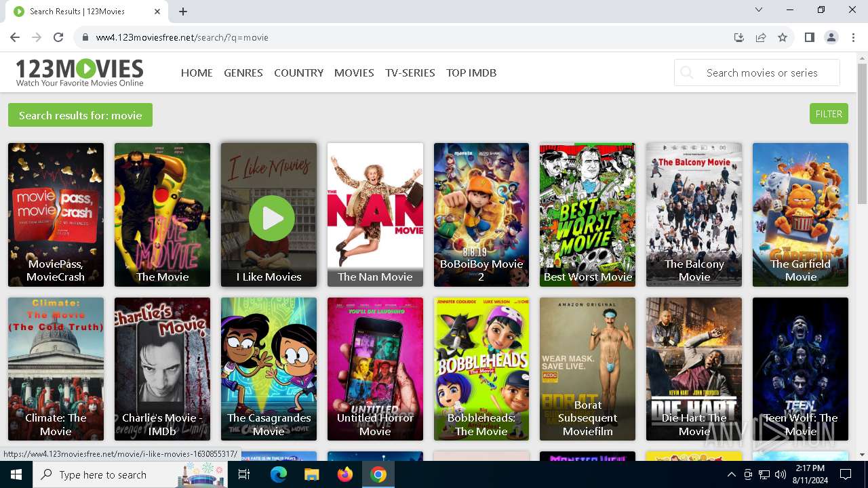
Task: Open Teen Wolf: The Movie poster
Action: click(800, 369)
